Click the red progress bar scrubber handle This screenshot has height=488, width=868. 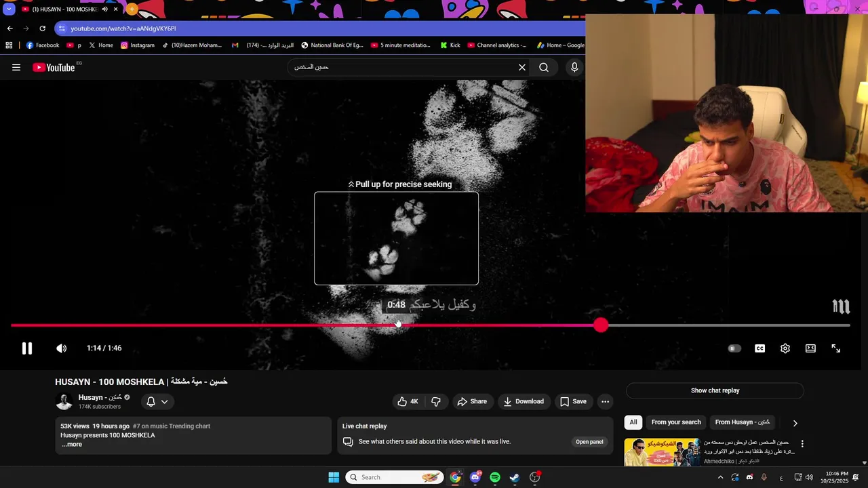pos(601,325)
